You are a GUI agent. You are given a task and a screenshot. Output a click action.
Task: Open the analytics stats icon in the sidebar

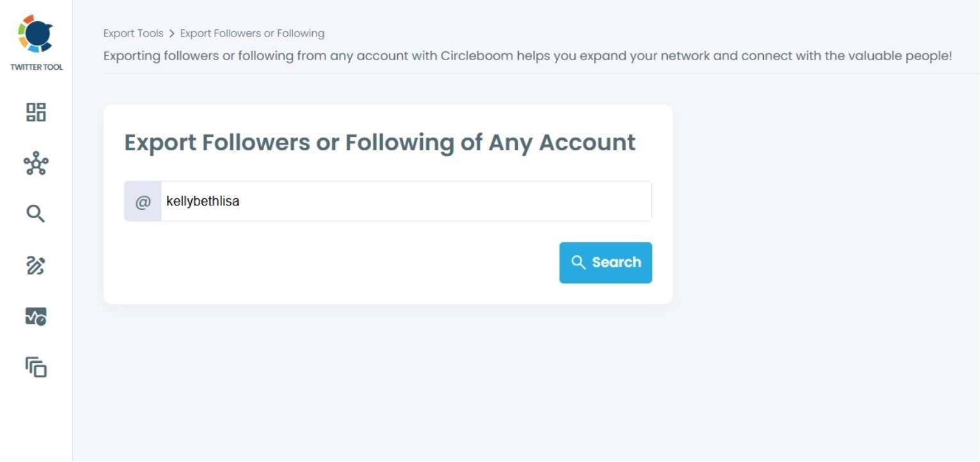coord(36,316)
